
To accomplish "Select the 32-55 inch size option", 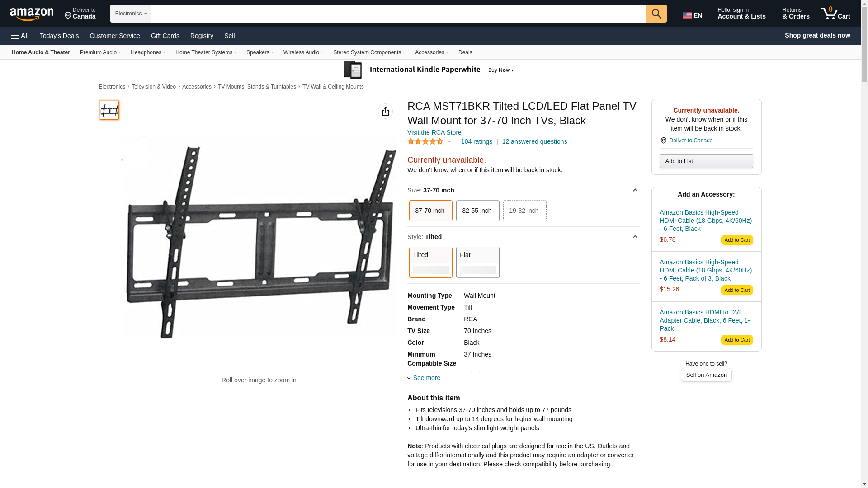I will (477, 211).
